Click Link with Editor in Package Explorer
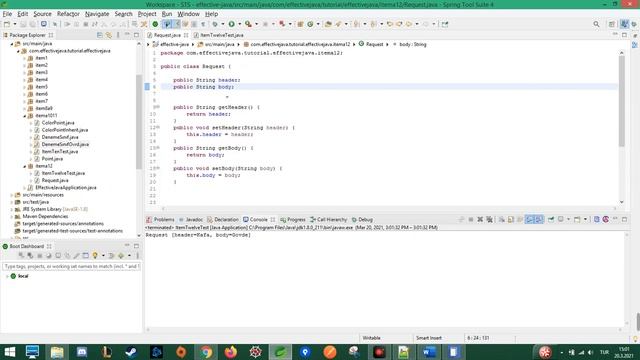640x360 pixels. click(109, 35)
